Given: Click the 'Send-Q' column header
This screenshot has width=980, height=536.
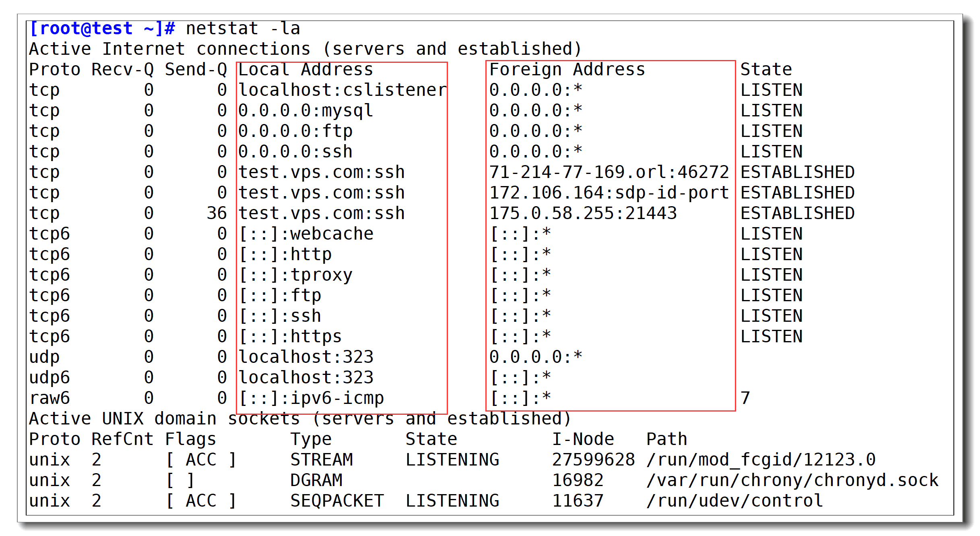Looking at the screenshot, I should pyautogui.click(x=196, y=70).
